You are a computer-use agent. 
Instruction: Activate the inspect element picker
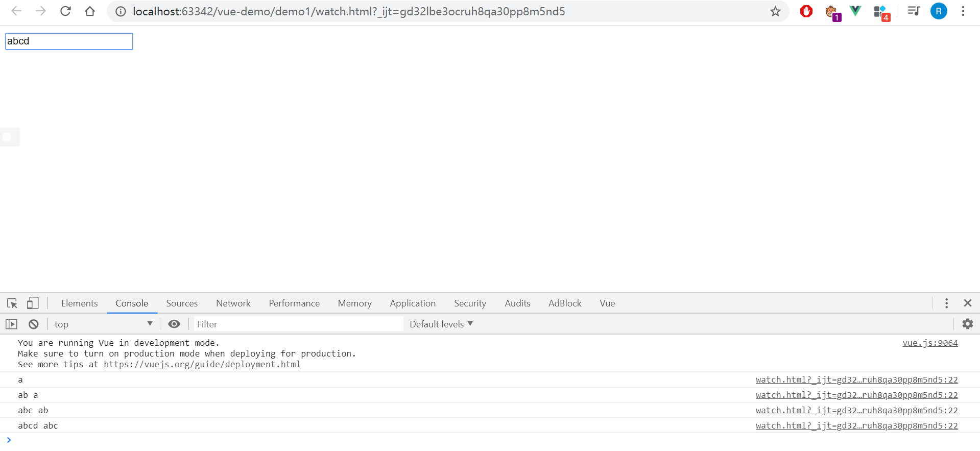click(12, 303)
